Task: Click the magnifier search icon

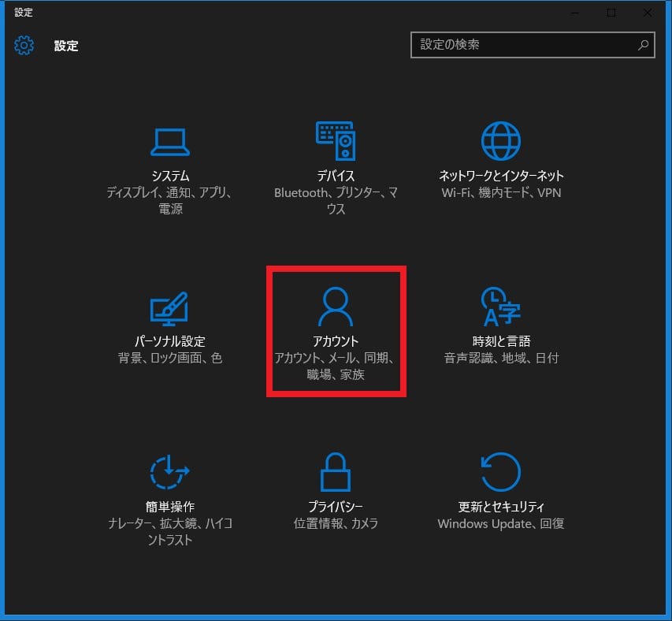Action: (643, 45)
